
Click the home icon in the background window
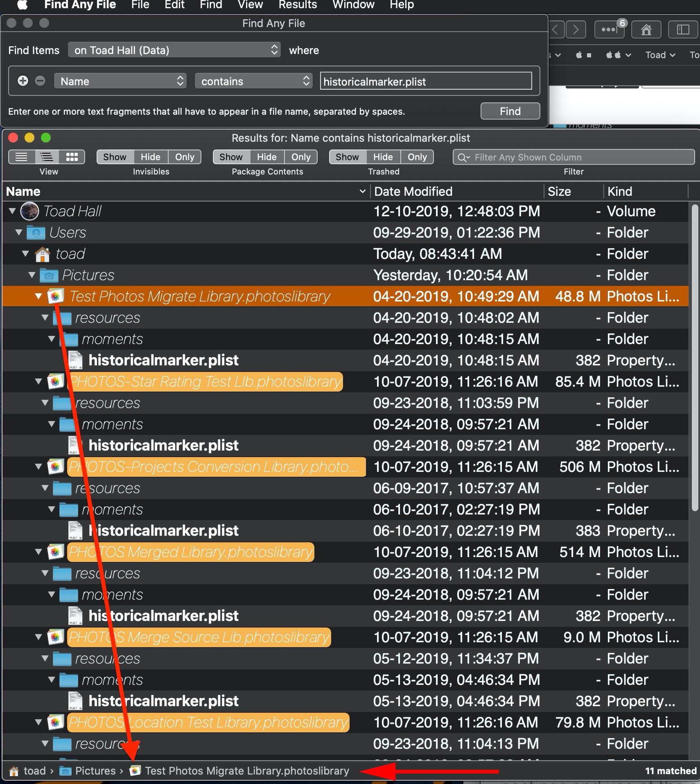[x=646, y=29]
